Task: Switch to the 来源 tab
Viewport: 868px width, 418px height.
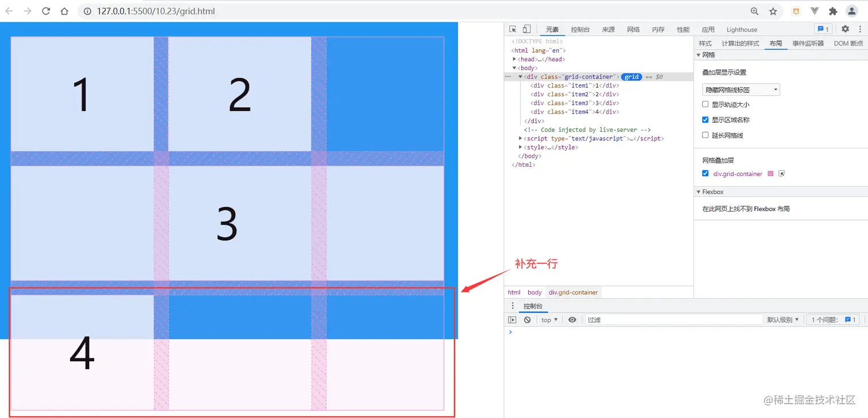Action: tap(609, 30)
